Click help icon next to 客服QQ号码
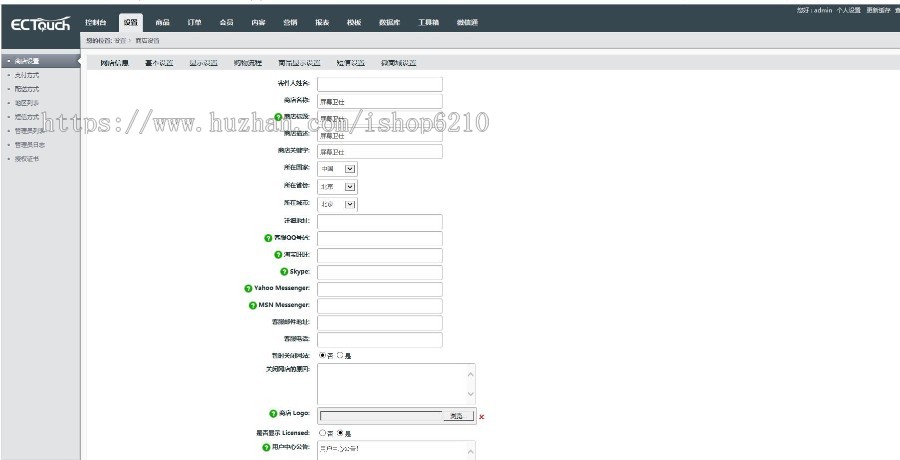 [x=268, y=238]
